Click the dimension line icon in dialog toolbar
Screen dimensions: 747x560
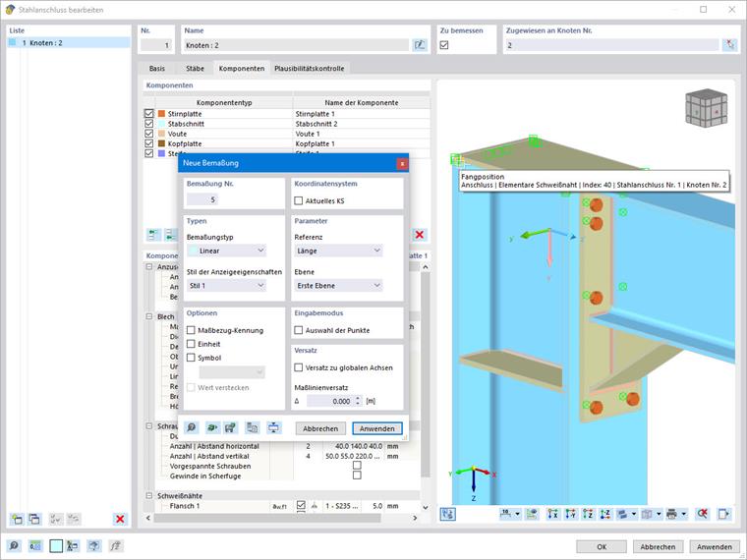[x=273, y=427]
